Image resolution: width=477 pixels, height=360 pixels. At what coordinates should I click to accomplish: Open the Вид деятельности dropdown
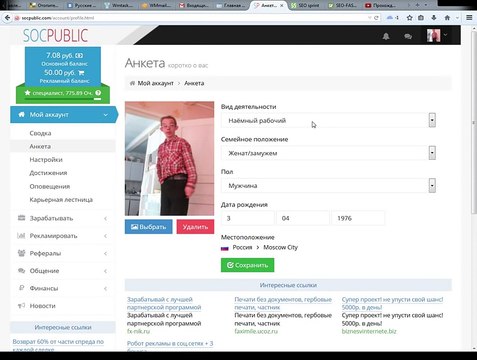[x=328, y=120]
